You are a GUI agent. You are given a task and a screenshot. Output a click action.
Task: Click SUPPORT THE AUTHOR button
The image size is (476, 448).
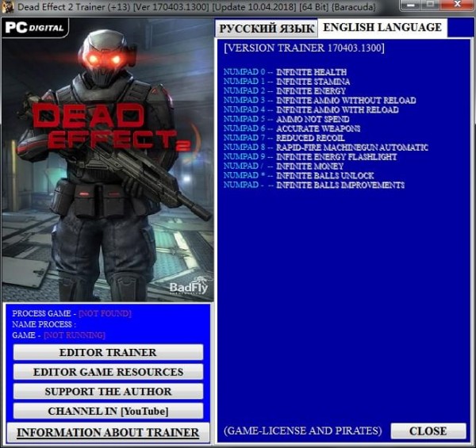click(108, 391)
